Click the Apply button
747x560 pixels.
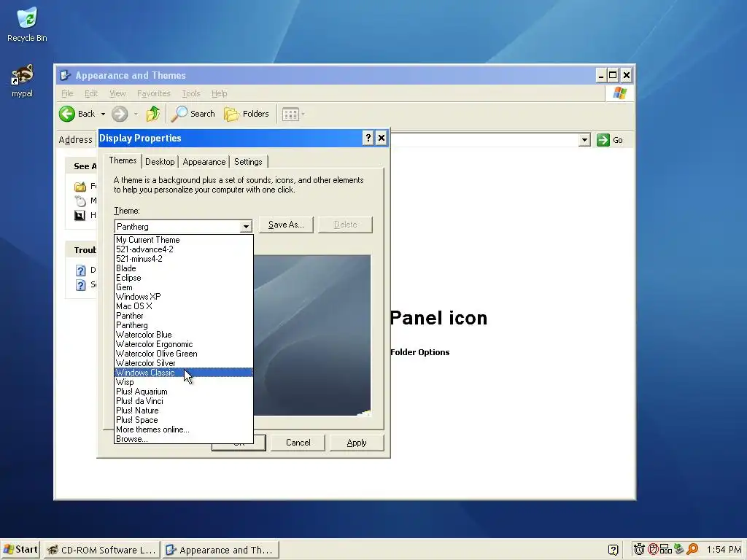click(357, 443)
